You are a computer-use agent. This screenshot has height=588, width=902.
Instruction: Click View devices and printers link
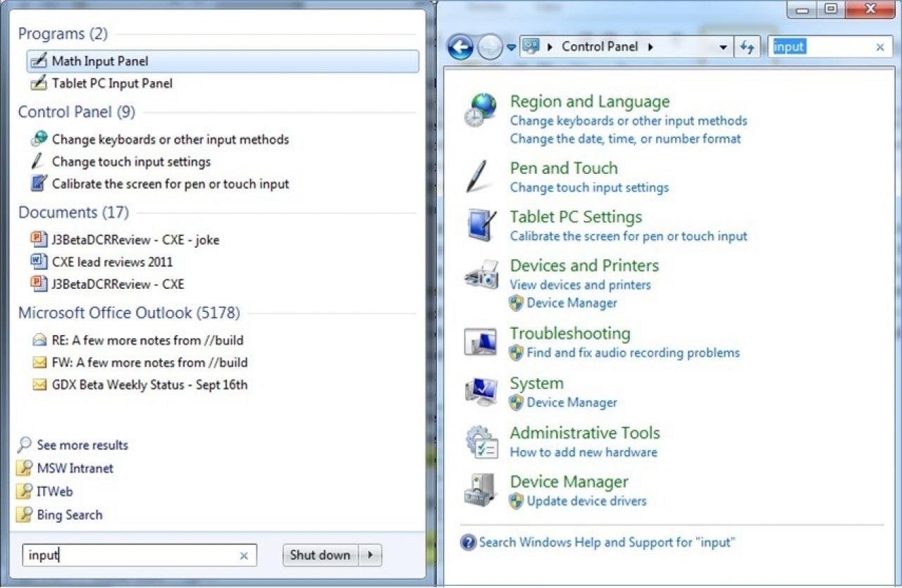pos(580,284)
